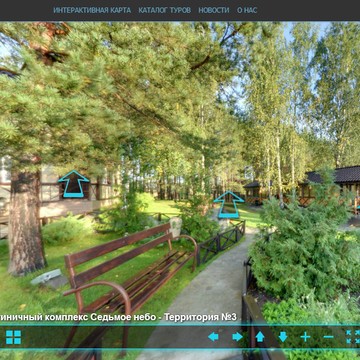The image size is (360, 360).
Task: Tilt the view up with the up arrow
Action: [x=260, y=337]
